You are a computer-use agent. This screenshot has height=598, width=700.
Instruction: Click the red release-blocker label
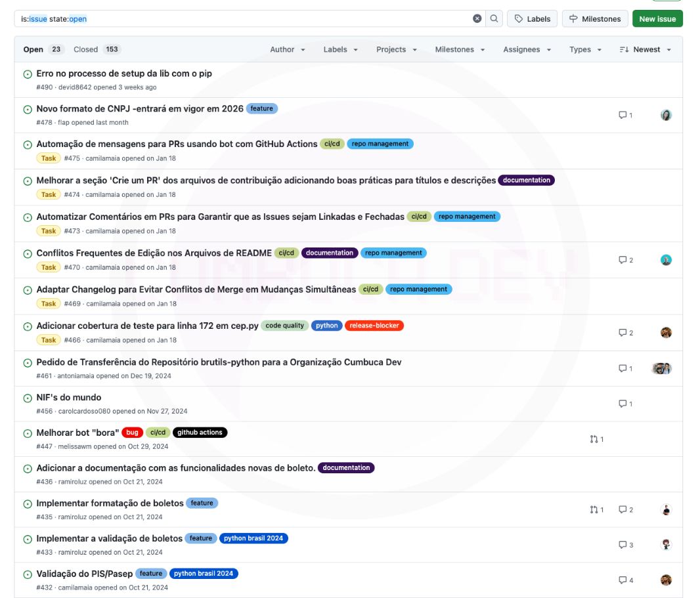point(374,326)
